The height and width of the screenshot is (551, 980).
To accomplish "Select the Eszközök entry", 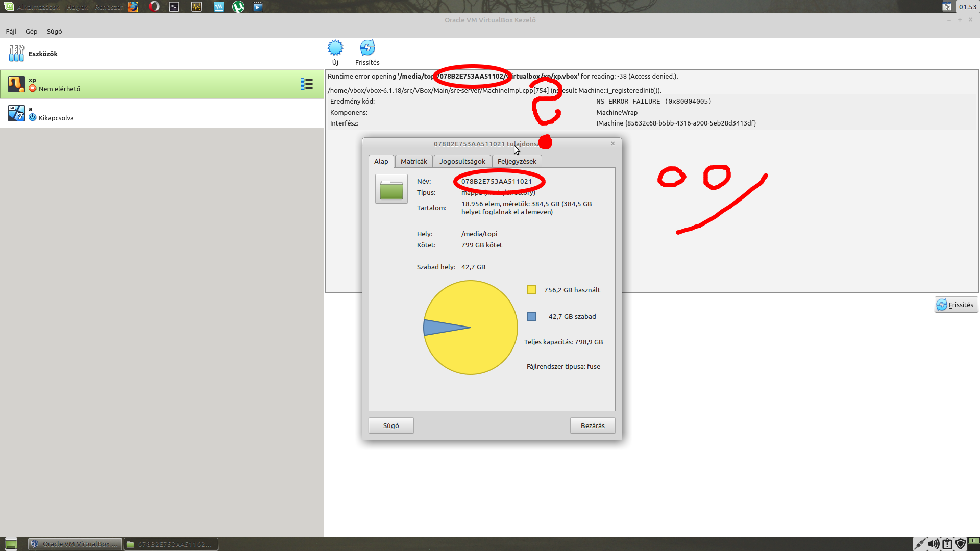I will [x=162, y=54].
